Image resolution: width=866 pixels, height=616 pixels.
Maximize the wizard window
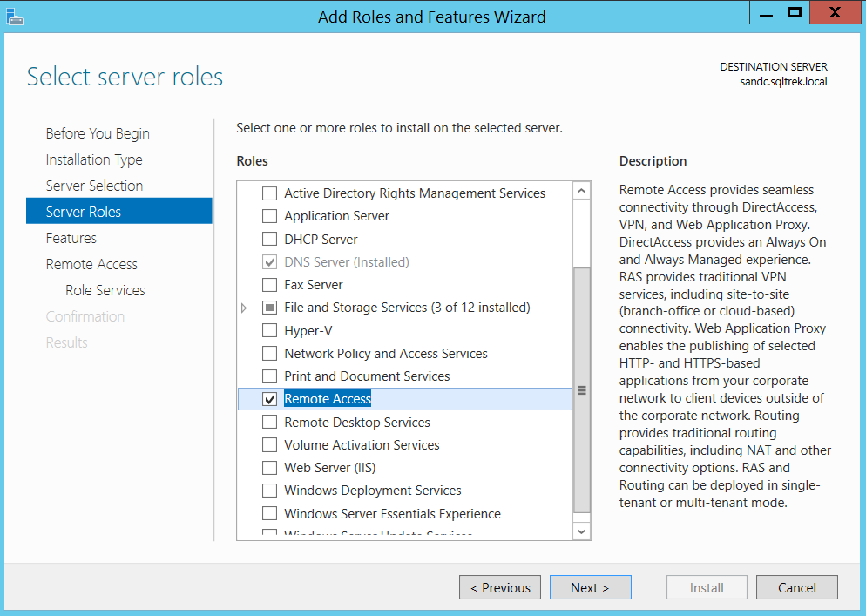(x=794, y=12)
